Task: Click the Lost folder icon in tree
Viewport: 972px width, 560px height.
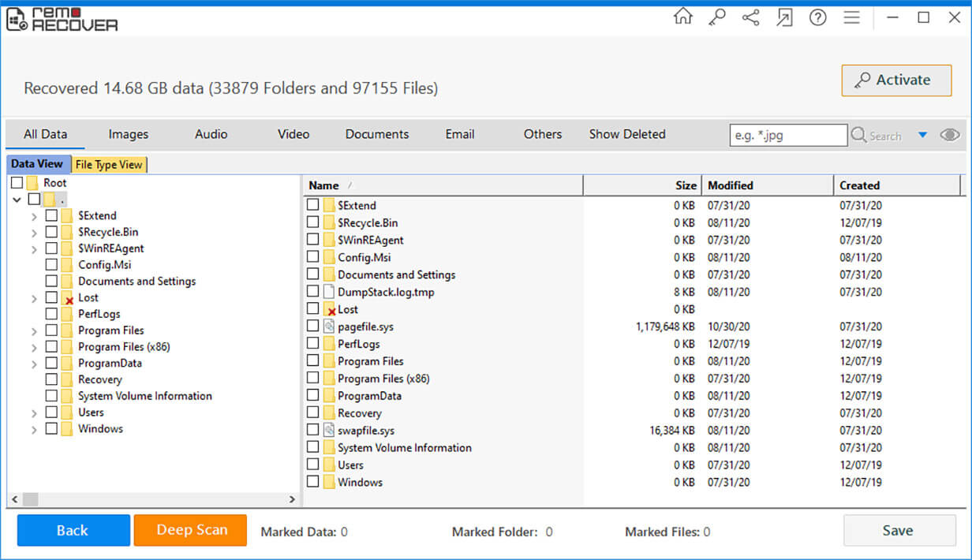Action: point(67,297)
